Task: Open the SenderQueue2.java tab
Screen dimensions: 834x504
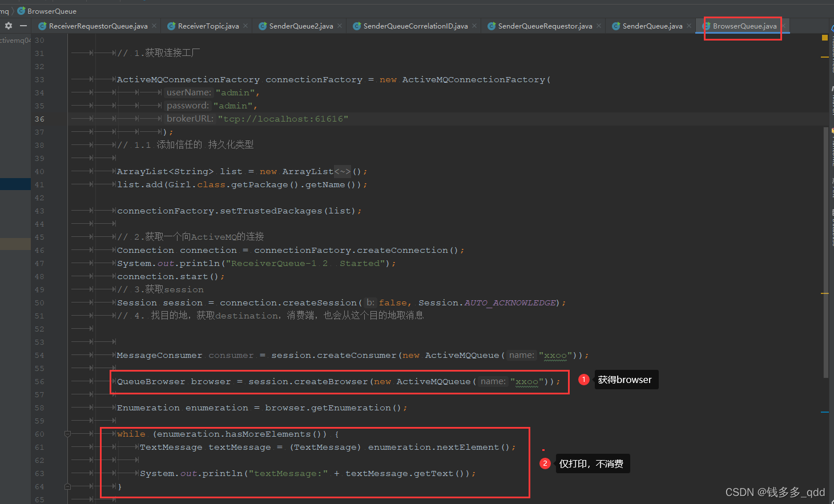Action: 301,26
